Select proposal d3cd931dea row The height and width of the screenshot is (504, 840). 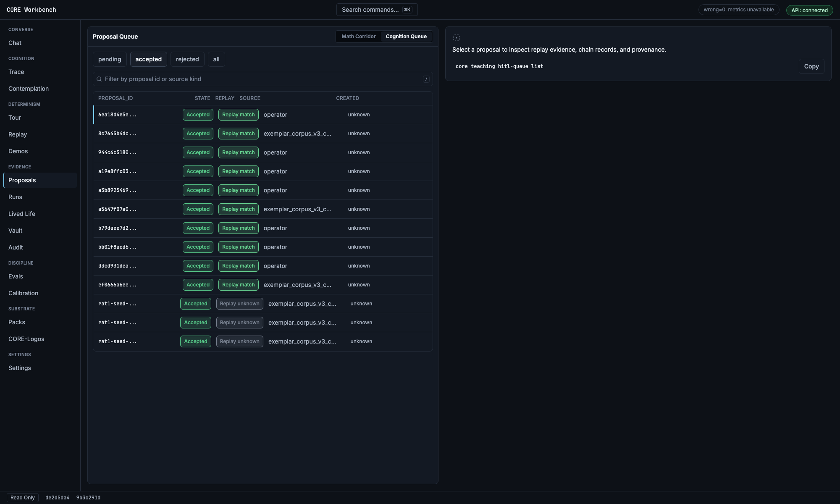click(x=263, y=266)
